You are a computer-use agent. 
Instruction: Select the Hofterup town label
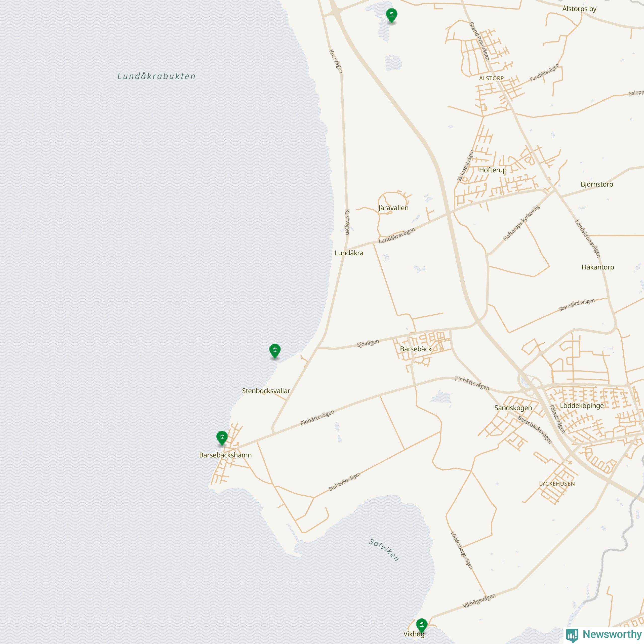tap(493, 170)
